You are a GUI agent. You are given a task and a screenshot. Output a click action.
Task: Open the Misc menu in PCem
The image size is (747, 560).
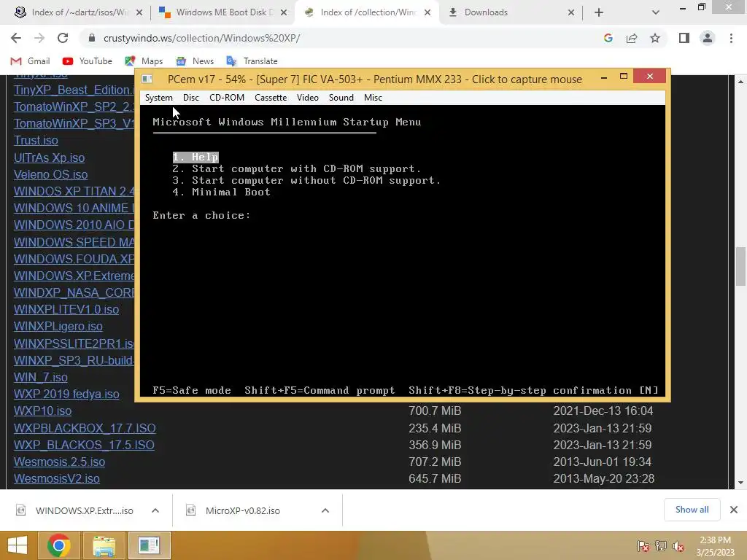(373, 98)
